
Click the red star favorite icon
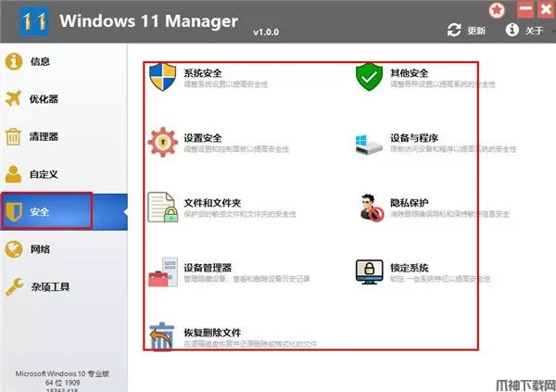(497, 10)
